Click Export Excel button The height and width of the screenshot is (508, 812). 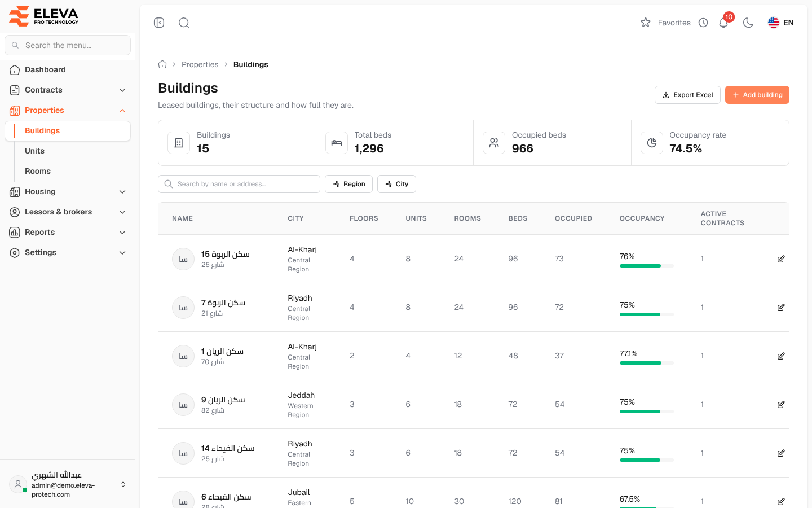coord(687,95)
